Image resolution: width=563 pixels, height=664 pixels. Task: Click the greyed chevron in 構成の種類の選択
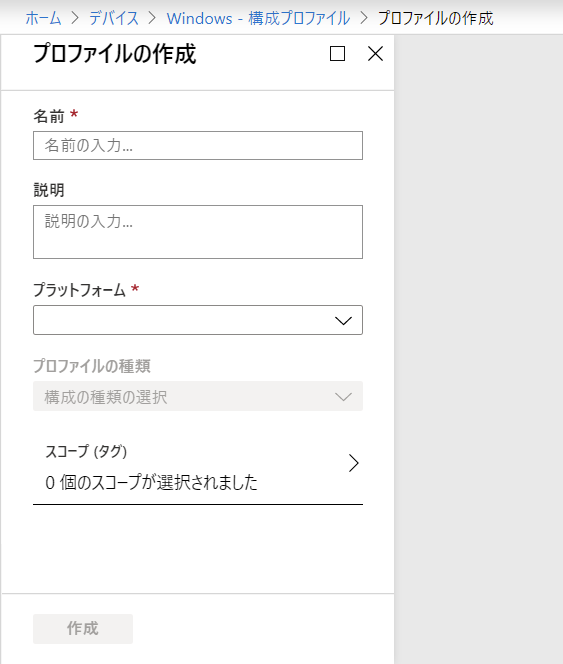click(343, 397)
